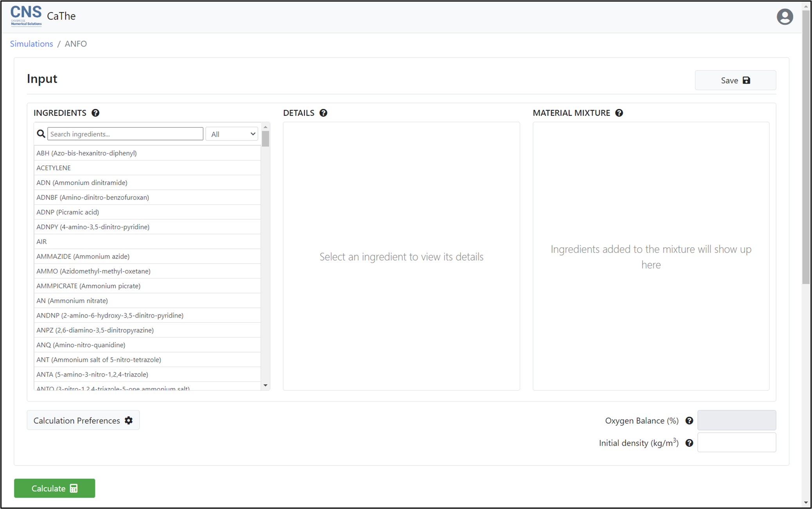Click the Initial density help icon
Screen dimensions: 812x509
pos(689,443)
